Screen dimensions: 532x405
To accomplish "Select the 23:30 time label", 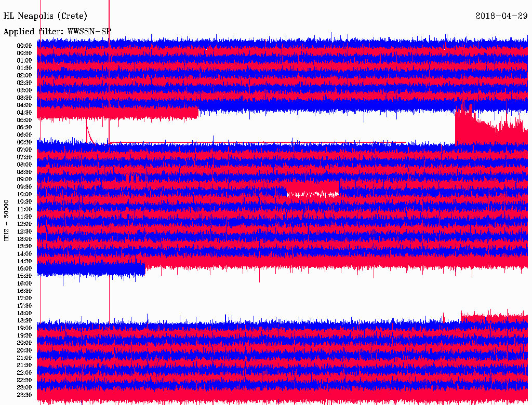I will point(24,395).
